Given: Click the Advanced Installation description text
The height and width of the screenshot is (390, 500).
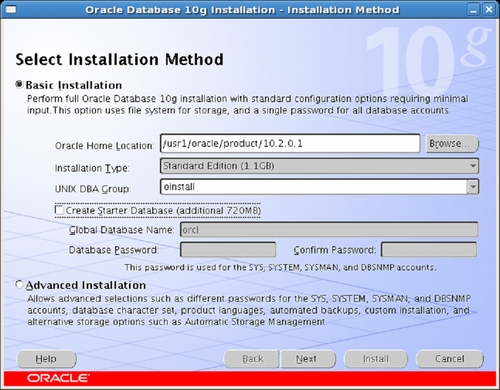Looking at the screenshot, I should [249, 310].
